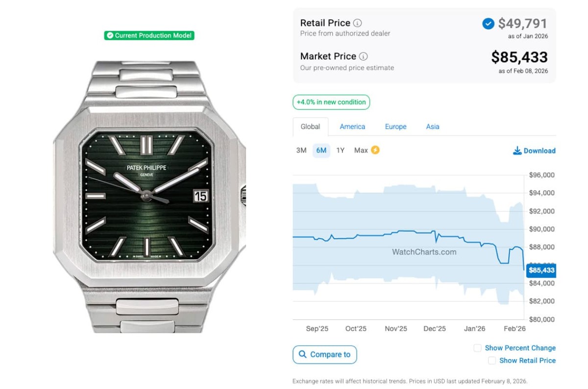Click the blue verified checkmark badge
The image size is (588, 389).
(488, 24)
